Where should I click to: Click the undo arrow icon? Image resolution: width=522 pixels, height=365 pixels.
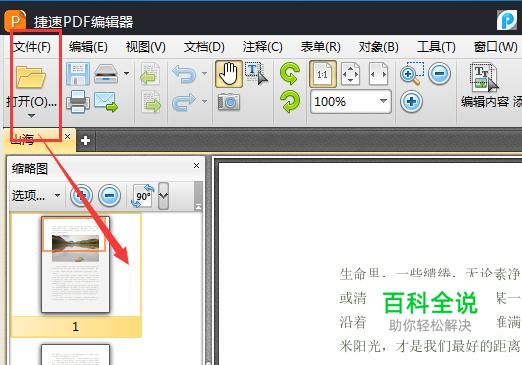point(184,74)
